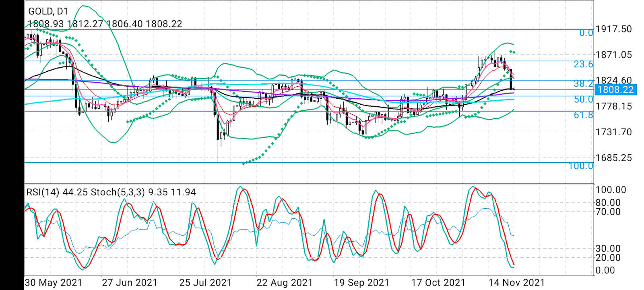Click price axis value 1871.05
Screen dimensions: 644x290
coord(614,55)
